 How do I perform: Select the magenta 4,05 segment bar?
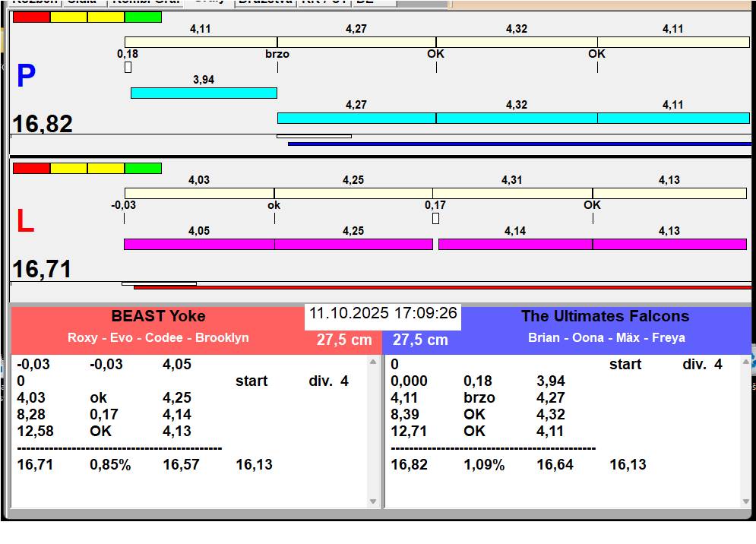point(199,244)
